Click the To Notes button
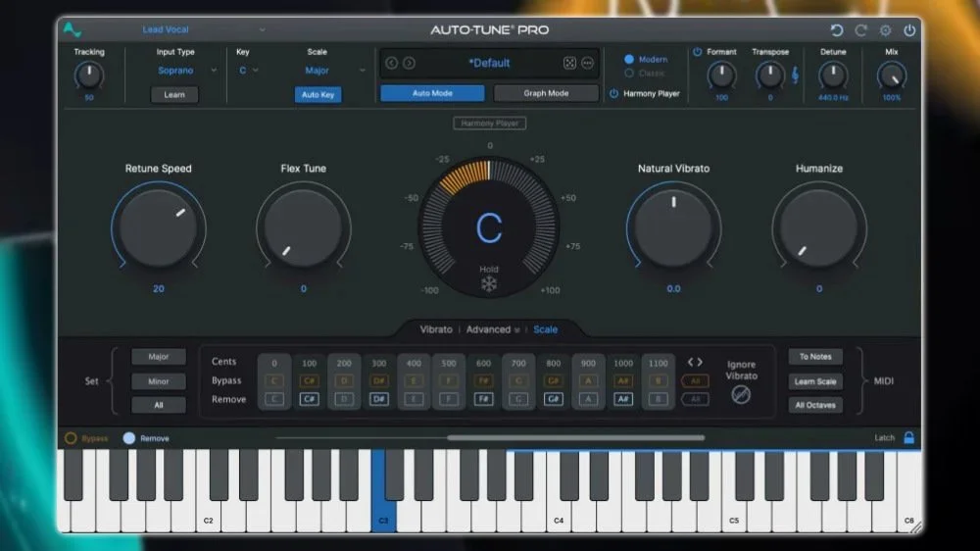This screenshot has height=551, width=980. tap(815, 357)
